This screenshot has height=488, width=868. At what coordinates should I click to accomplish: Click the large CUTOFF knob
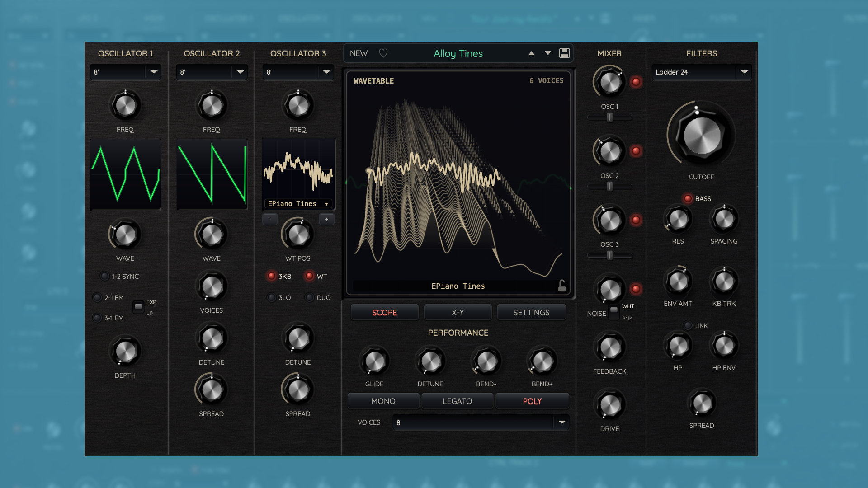(x=701, y=135)
